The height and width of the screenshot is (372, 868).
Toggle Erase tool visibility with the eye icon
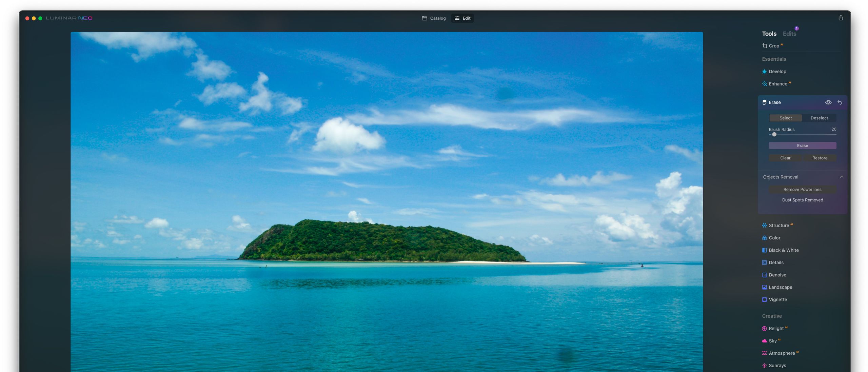tap(828, 102)
